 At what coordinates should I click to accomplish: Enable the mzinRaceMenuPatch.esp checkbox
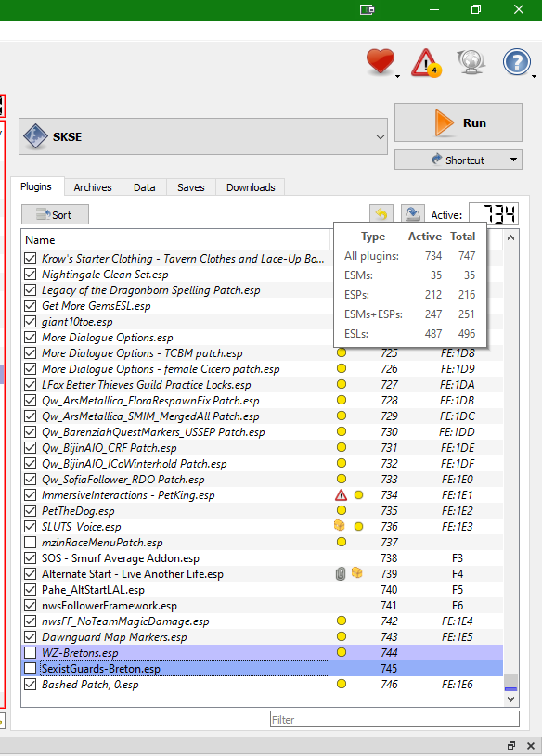pos(31,542)
